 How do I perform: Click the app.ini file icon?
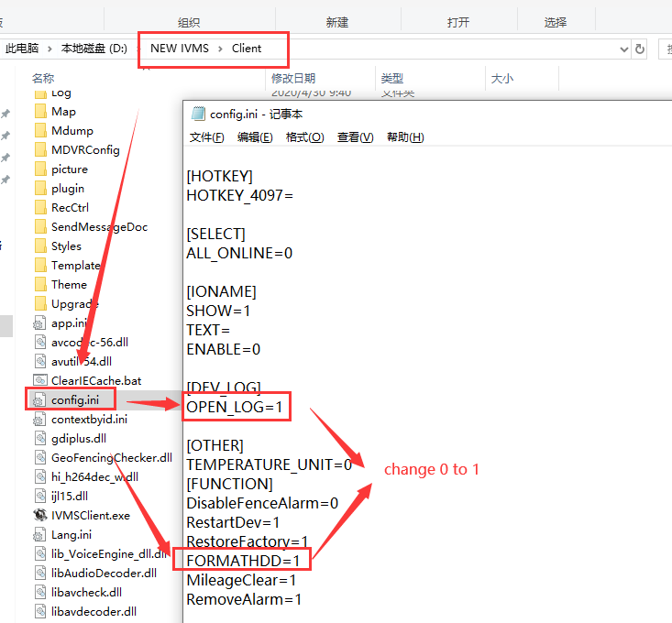pos(39,323)
